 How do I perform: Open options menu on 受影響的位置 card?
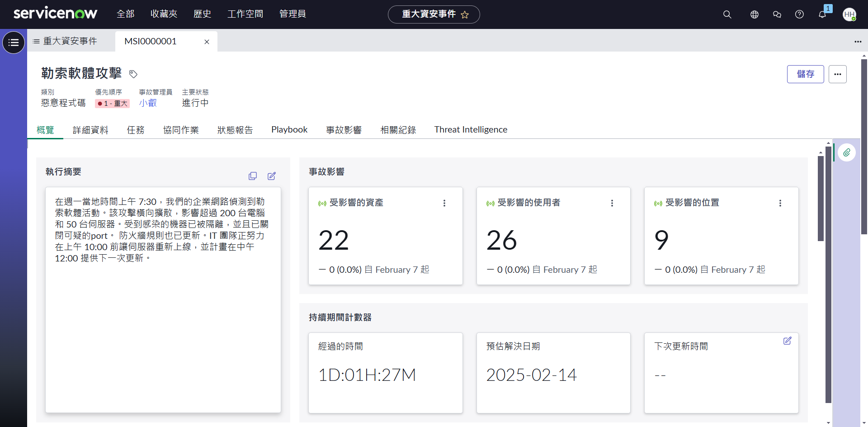780,203
